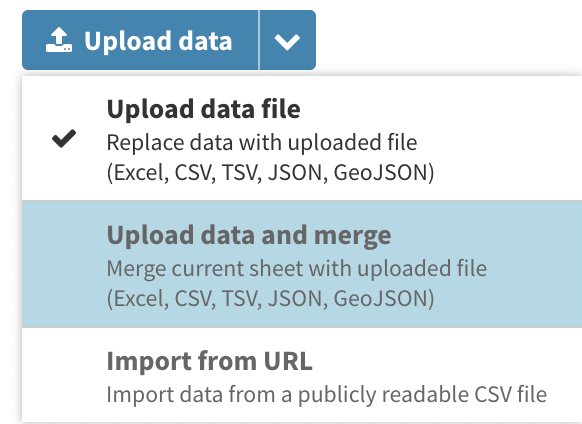Viewport: 582px width, 424px height.
Task: Click 'Replace data with uploaded file' description
Action: coord(262,143)
